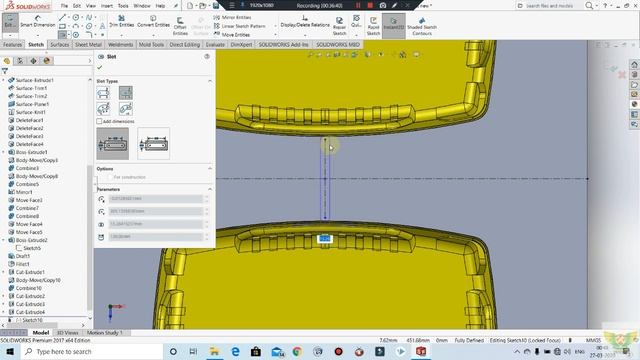Click Windows Start button
640x360 pixels.
tap(10, 351)
